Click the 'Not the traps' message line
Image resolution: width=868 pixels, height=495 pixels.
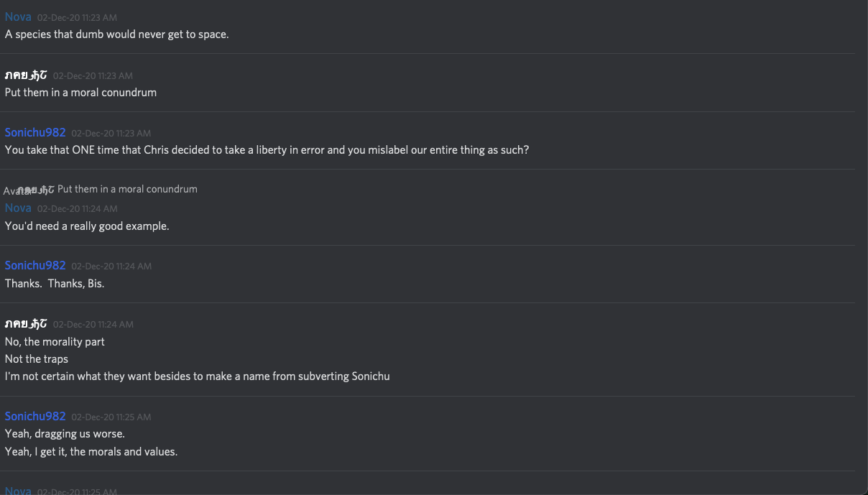point(37,358)
